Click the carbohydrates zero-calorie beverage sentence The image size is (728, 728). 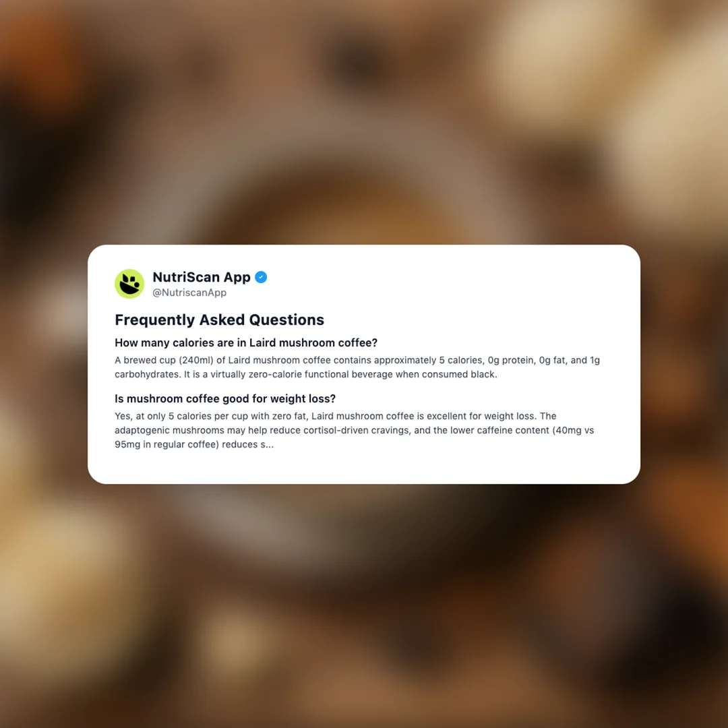coord(306,374)
